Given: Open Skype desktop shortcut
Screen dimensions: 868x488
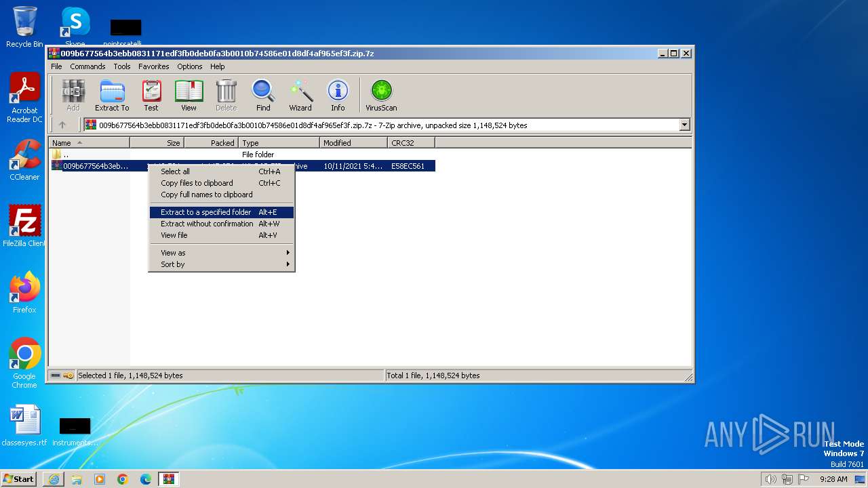Looking at the screenshot, I should (75, 27).
